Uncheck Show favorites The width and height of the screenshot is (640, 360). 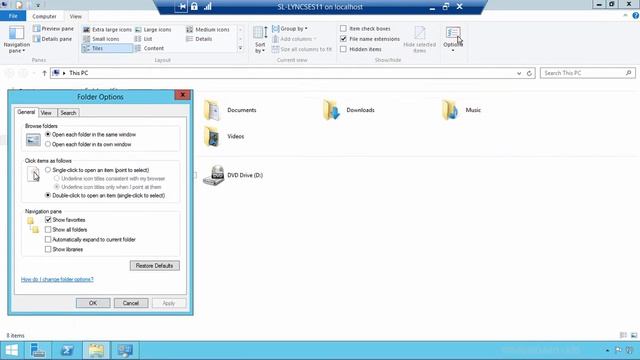pyautogui.click(x=48, y=220)
